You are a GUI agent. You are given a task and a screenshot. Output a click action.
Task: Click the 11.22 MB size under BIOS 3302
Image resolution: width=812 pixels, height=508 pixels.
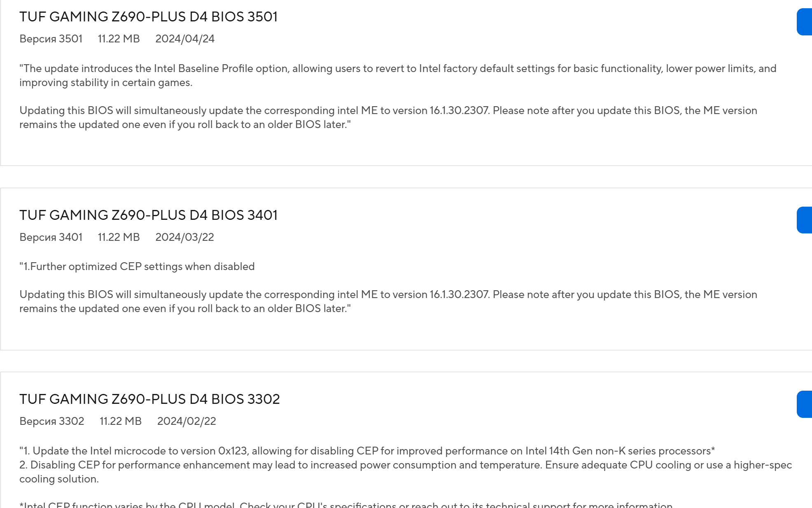click(x=121, y=421)
